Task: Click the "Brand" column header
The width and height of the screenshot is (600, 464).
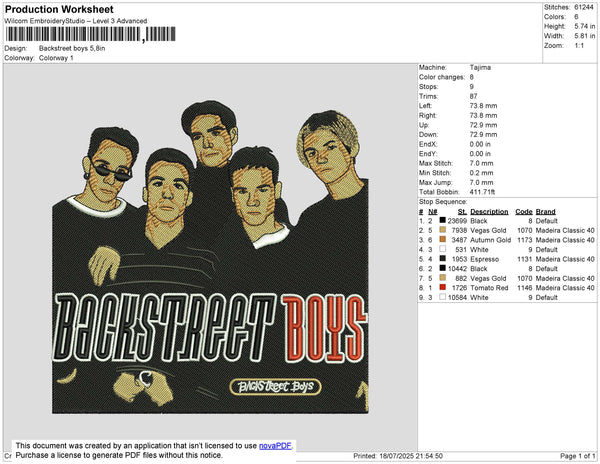Action: point(545,212)
